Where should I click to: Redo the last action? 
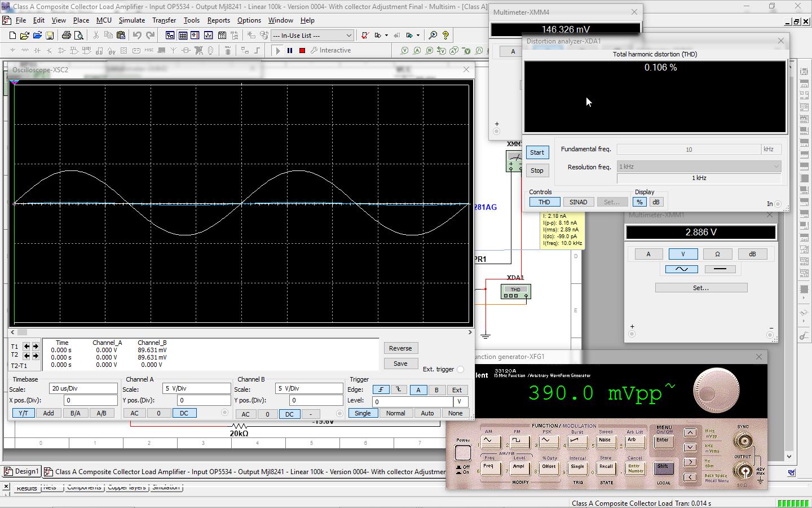(x=150, y=35)
